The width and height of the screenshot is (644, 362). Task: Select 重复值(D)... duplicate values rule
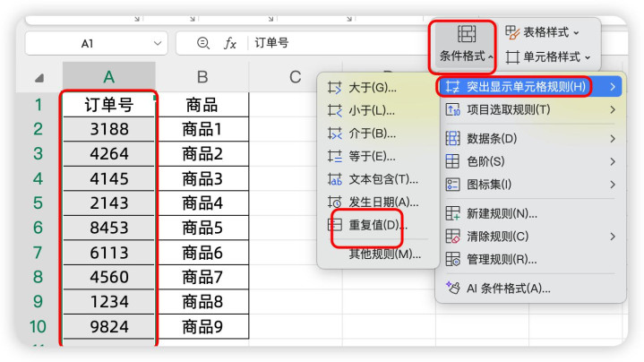click(x=378, y=225)
